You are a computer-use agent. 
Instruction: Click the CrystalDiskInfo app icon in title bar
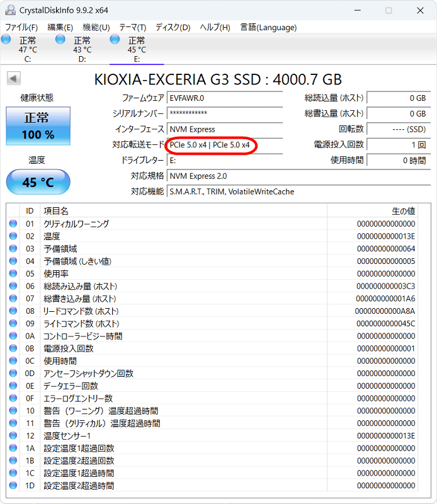click(x=10, y=10)
